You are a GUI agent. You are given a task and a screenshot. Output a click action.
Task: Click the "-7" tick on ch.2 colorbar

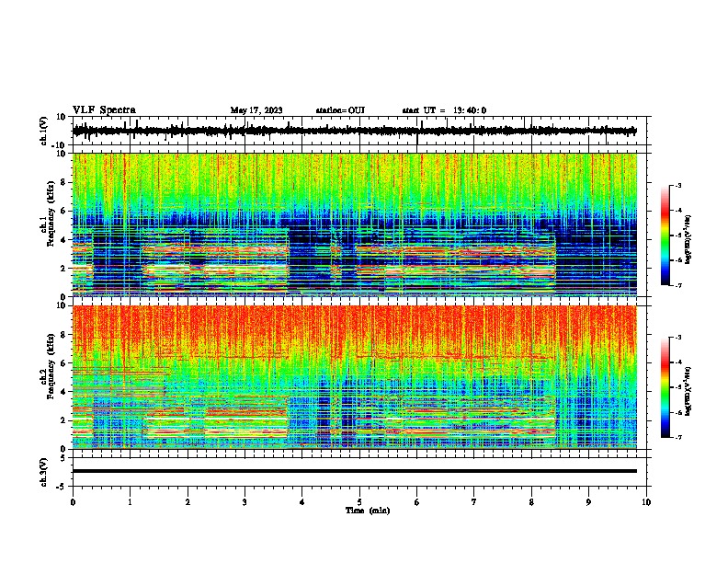coord(677,438)
